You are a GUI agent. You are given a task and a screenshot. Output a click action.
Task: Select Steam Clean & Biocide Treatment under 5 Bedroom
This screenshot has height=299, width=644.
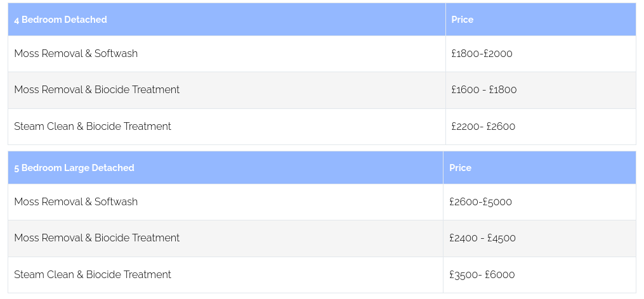point(93,275)
